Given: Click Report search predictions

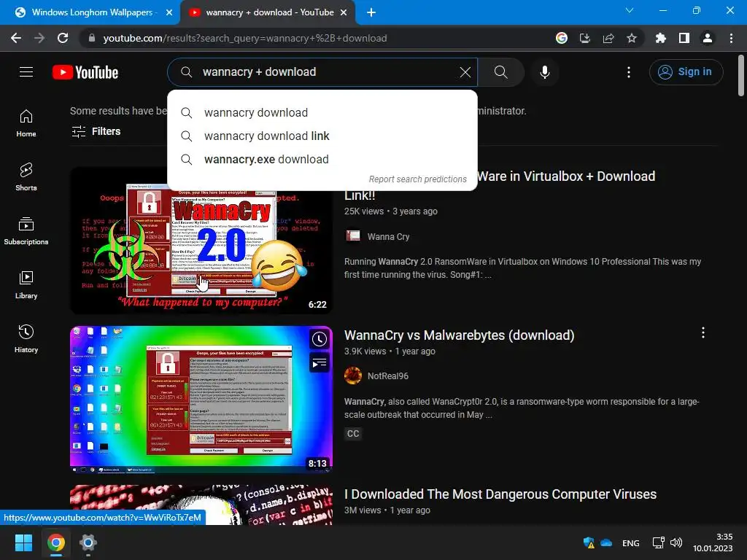Looking at the screenshot, I should pyautogui.click(x=417, y=179).
